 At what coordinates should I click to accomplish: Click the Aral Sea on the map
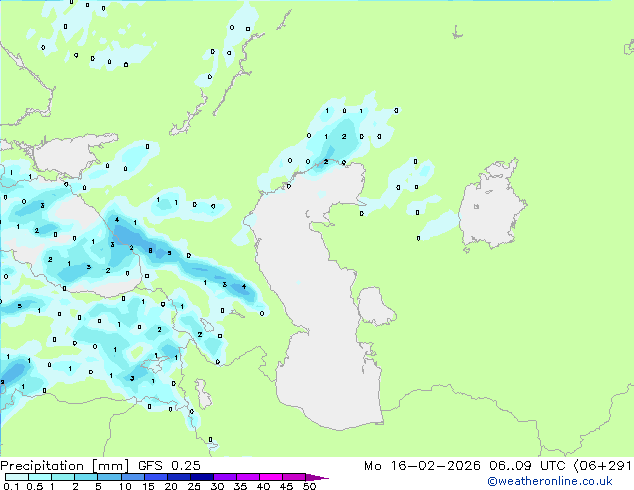tap(491, 204)
